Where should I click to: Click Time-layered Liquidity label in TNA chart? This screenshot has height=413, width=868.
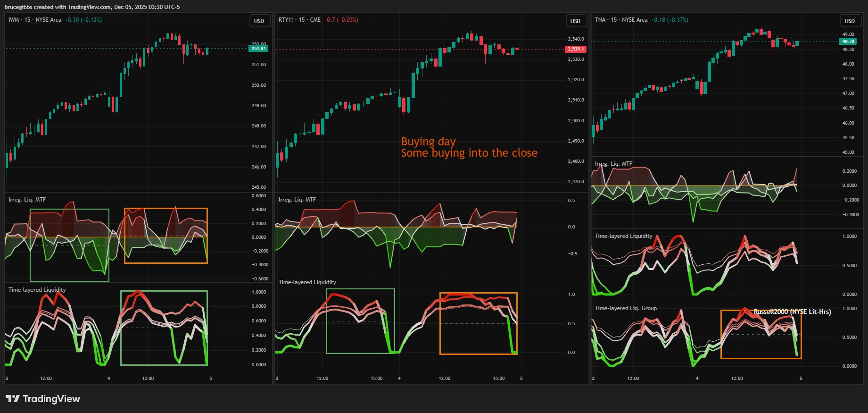623,236
